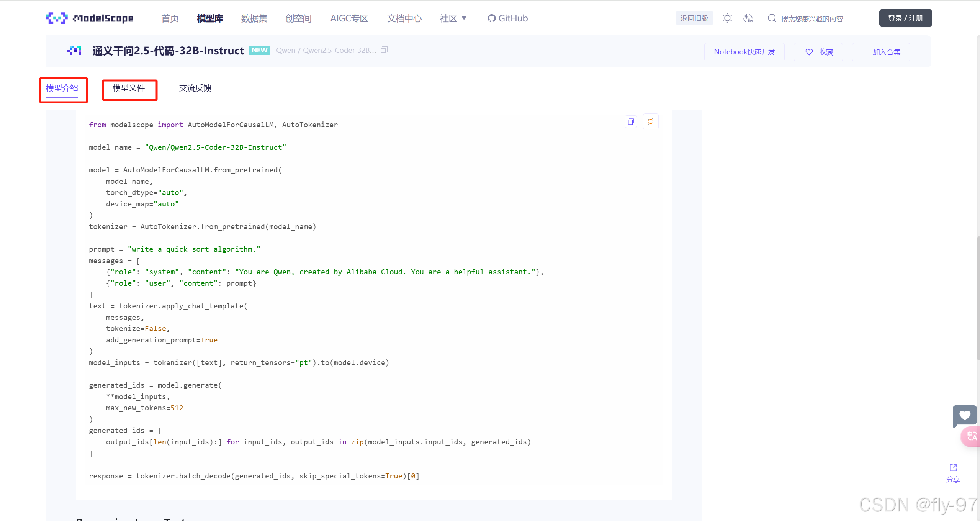Click the heart feedback floating icon
The image size is (980, 521).
(x=964, y=416)
